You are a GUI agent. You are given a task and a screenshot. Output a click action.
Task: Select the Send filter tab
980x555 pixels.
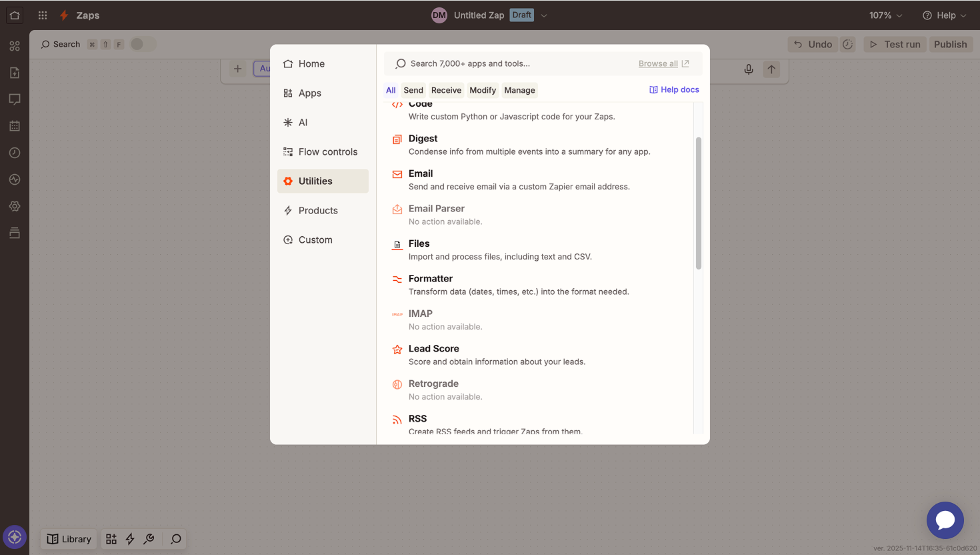pyautogui.click(x=413, y=90)
